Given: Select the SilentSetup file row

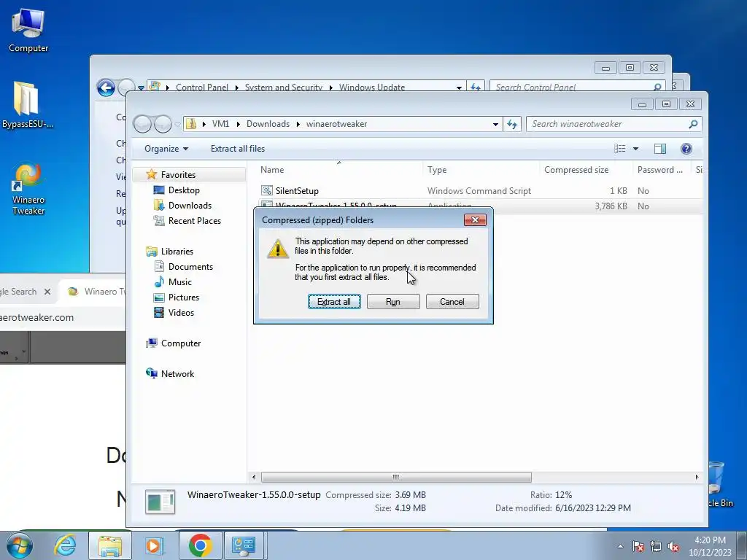Looking at the screenshot, I should click(480, 190).
